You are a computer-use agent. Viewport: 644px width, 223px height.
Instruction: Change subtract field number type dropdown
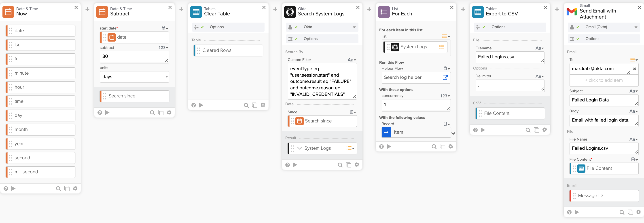pos(163,48)
